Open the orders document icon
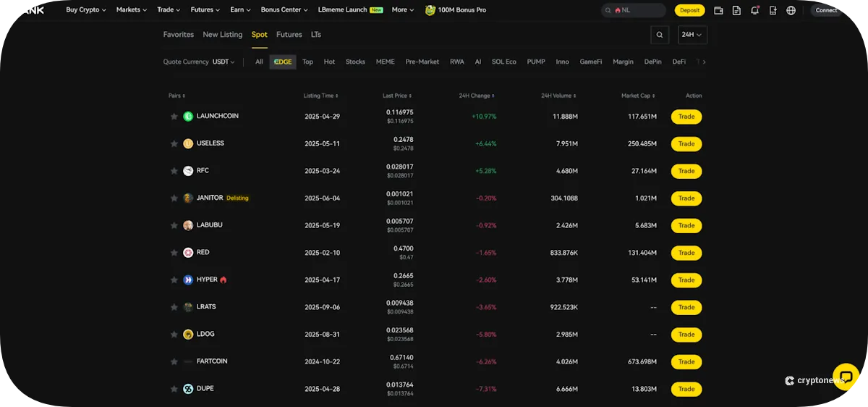Image resolution: width=868 pixels, height=407 pixels. tap(736, 11)
